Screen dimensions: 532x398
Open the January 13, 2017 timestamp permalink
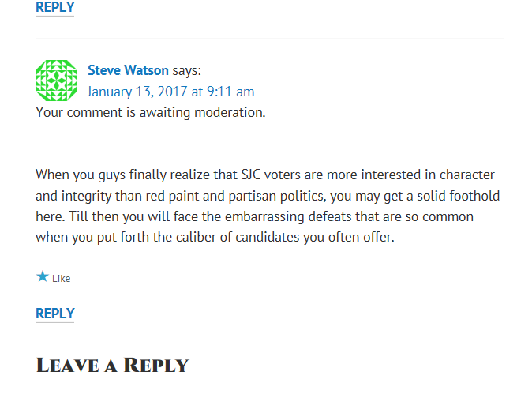[170, 92]
